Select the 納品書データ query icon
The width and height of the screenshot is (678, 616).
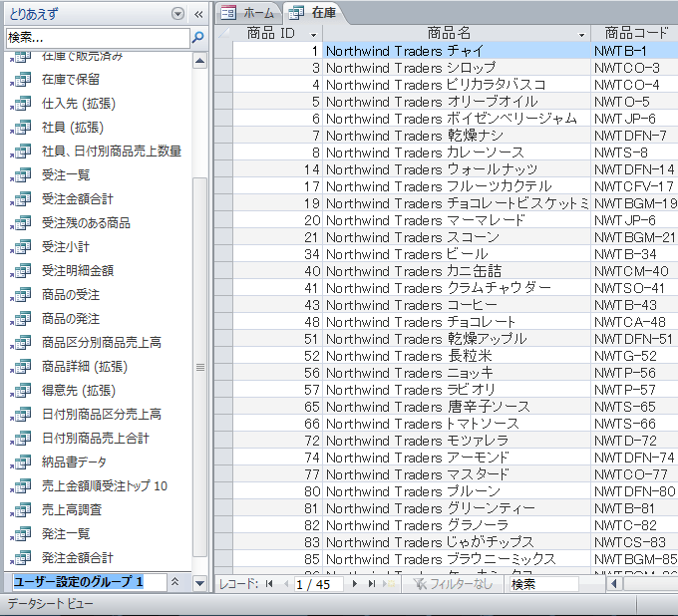21,462
